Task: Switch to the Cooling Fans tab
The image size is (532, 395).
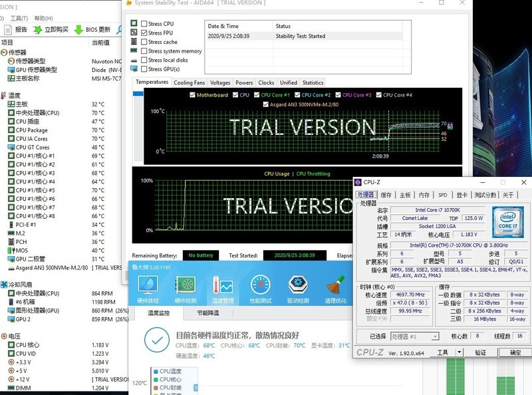Action: tap(190, 83)
